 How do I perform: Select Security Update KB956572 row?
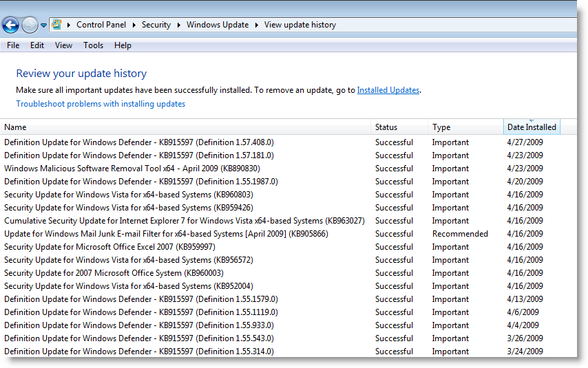288,260
